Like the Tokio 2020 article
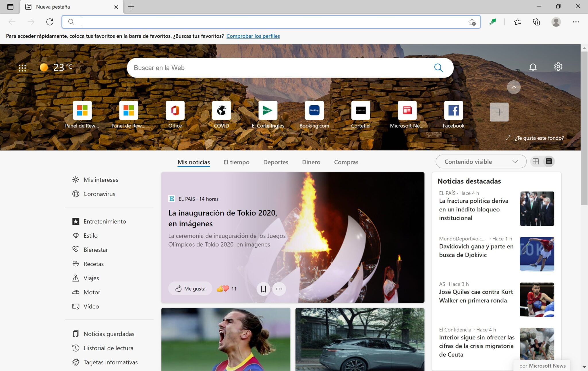 click(x=190, y=288)
